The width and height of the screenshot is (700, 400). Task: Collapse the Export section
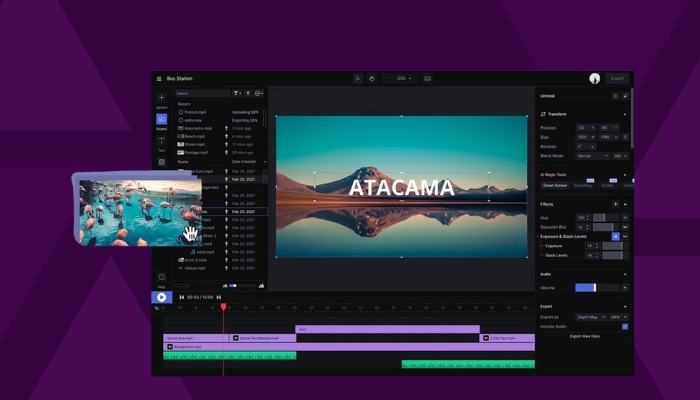pyautogui.click(x=625, y=307)
